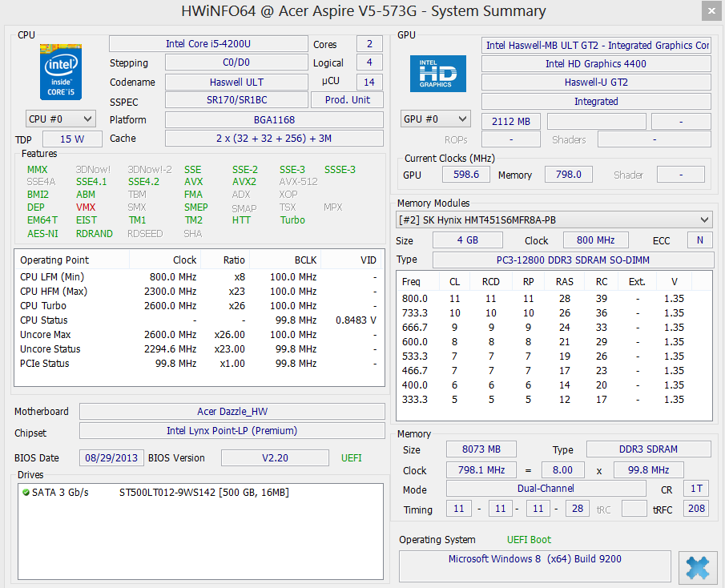
Task: Select the PCIe Status row
Action: pyautogui.click(x=199, y=364)
